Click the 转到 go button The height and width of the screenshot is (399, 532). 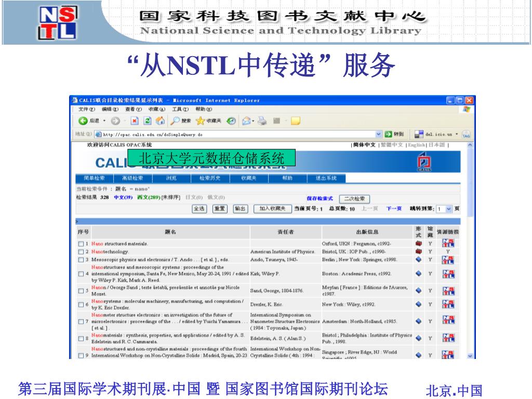pyautogui.click(x=395, y=135)
